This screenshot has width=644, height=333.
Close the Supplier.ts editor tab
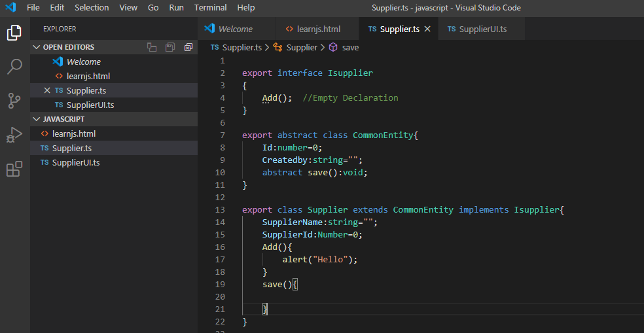point(427,29)
